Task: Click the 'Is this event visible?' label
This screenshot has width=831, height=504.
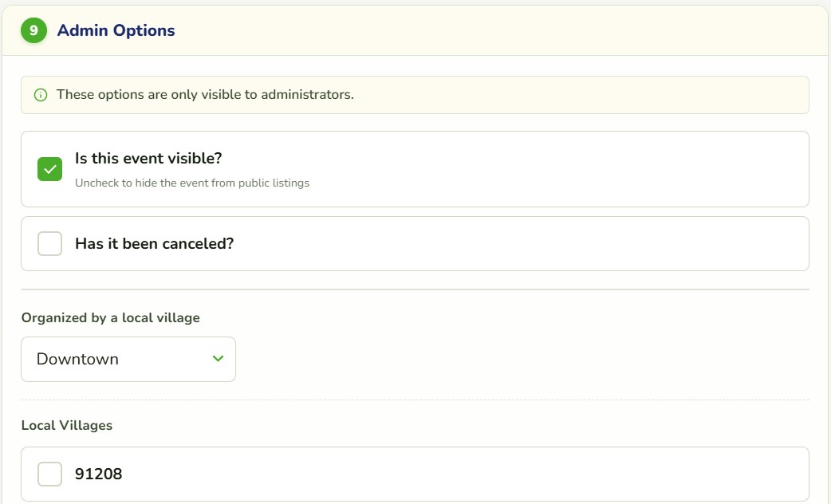Action: pos(148,159)
